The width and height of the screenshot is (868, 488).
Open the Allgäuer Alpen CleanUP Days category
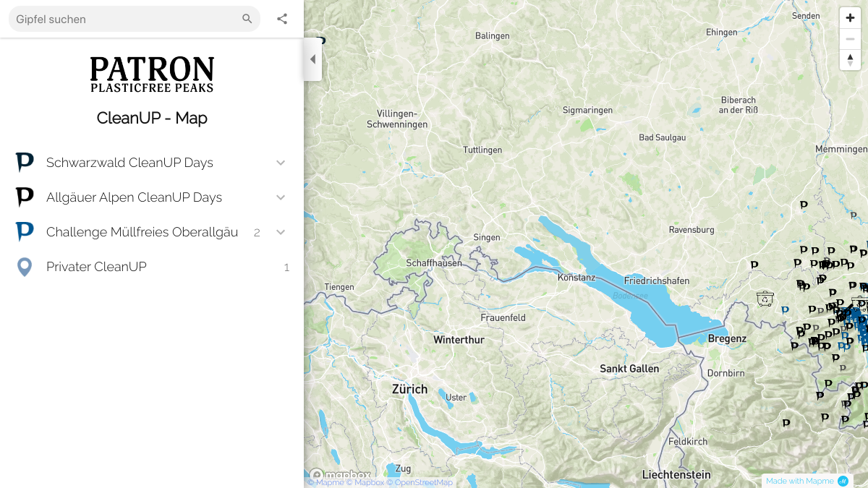coord(152,197)
